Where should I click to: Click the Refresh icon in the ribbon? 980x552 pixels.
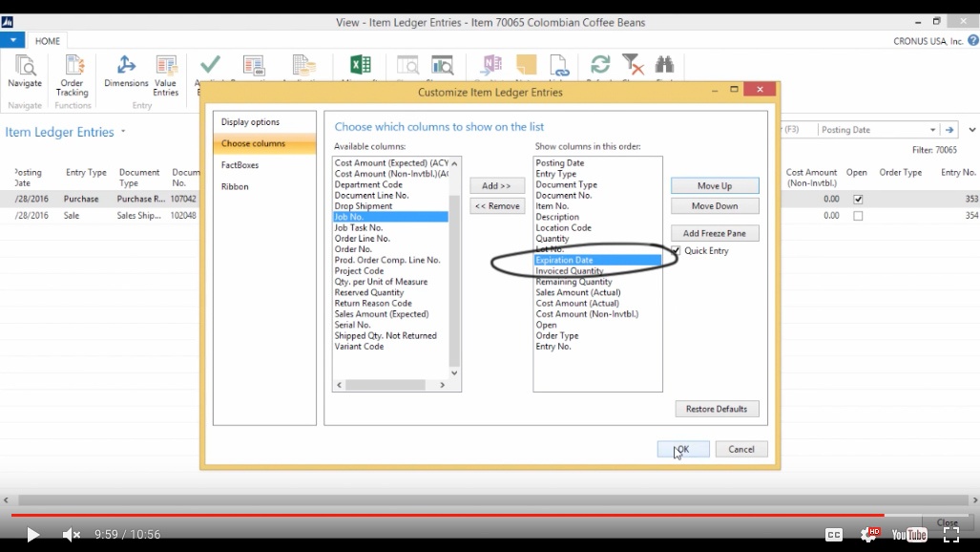[x=600, y=66]
